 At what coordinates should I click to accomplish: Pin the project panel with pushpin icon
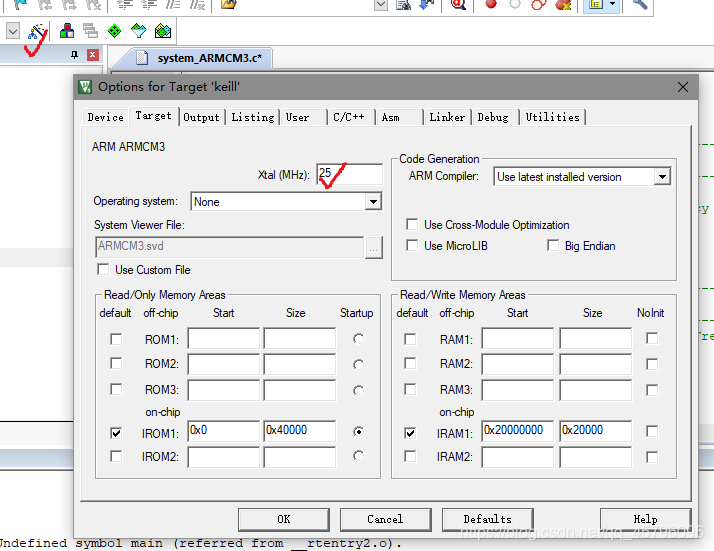tap(74, 55)
